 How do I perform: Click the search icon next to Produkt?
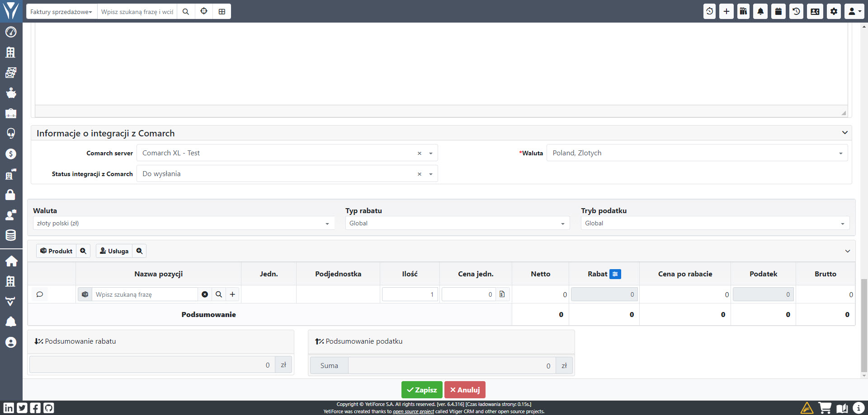[83, 251]
